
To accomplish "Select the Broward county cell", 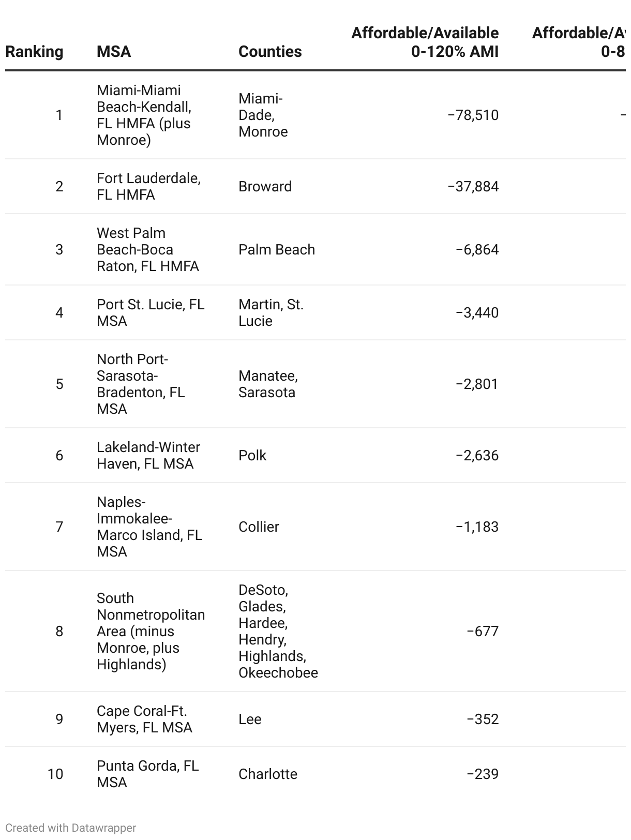I will click(265, 186).
